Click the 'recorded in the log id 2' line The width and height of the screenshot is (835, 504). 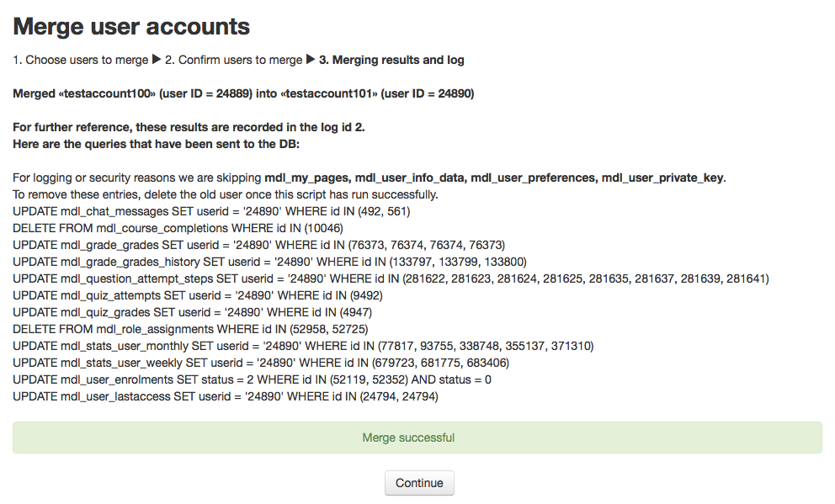tap(189, 127)
